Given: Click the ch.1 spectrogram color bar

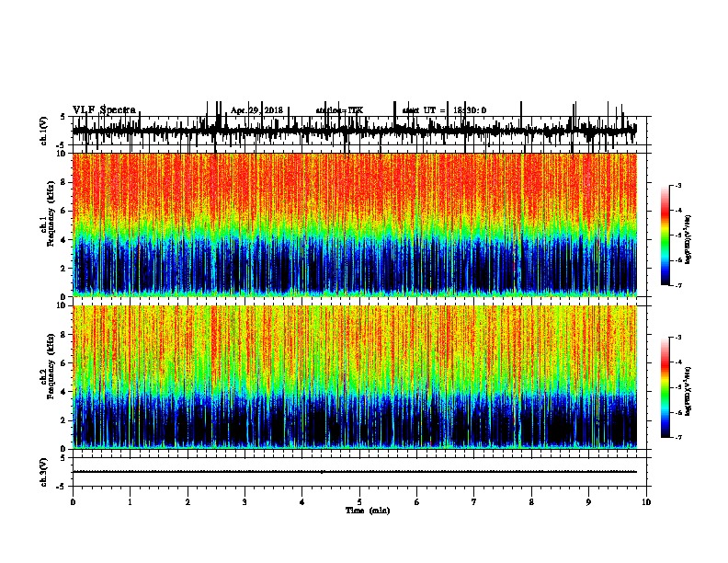Looking at the screenshot, I should [x=665, y=236].
